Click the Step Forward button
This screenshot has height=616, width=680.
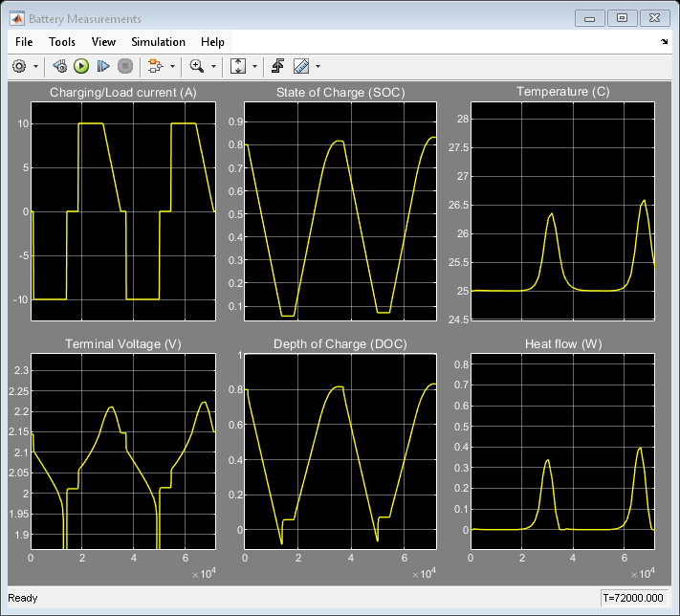(x=103, y=66)
